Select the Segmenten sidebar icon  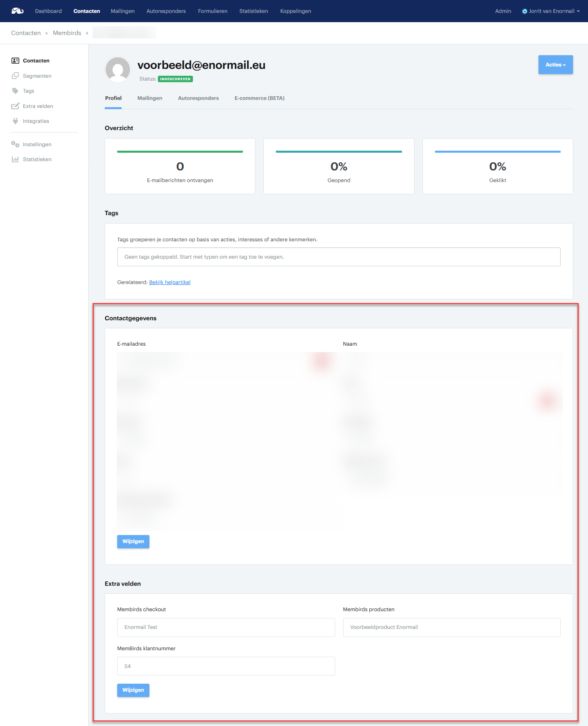point(15,76)
